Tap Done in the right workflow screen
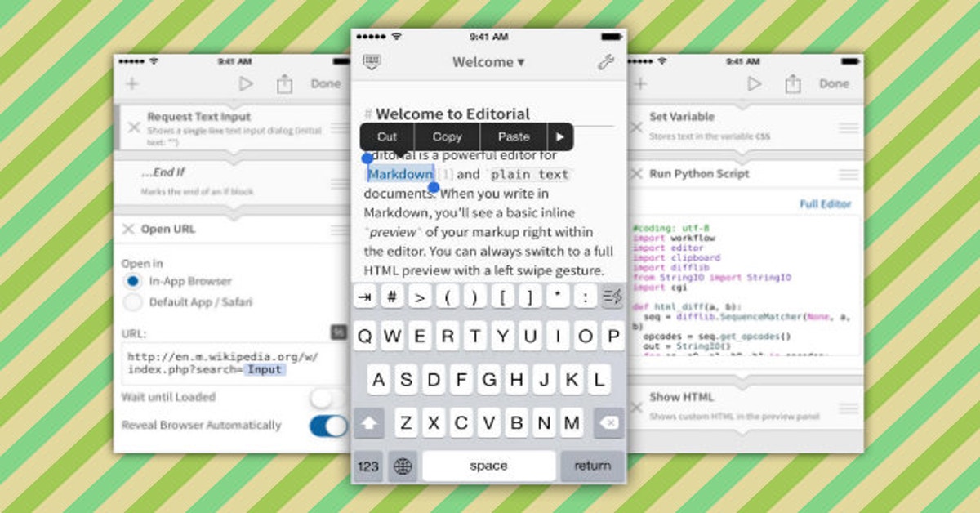This screenshot has height=513, width=980. pos(834,84)
